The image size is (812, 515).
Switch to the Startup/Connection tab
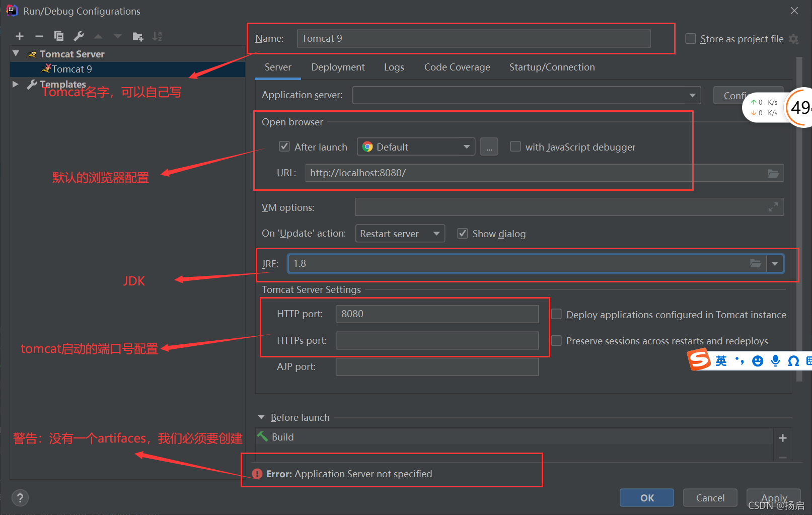point(552,67)
